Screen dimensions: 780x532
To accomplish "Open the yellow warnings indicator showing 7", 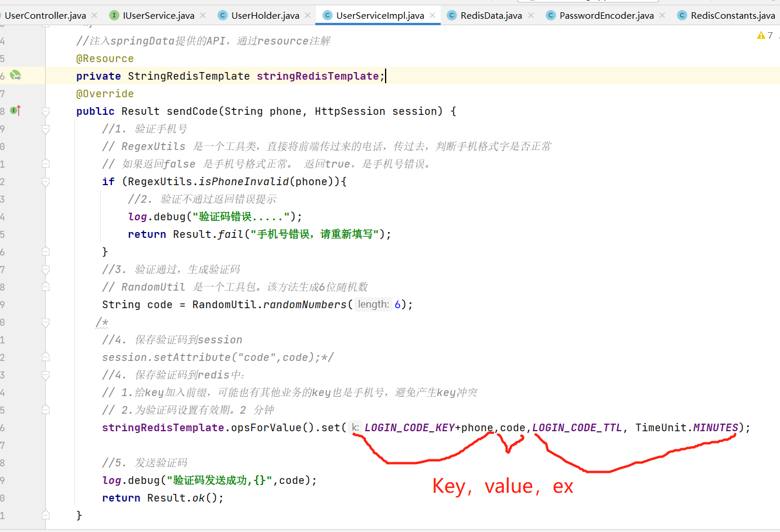I will point(765,36).
